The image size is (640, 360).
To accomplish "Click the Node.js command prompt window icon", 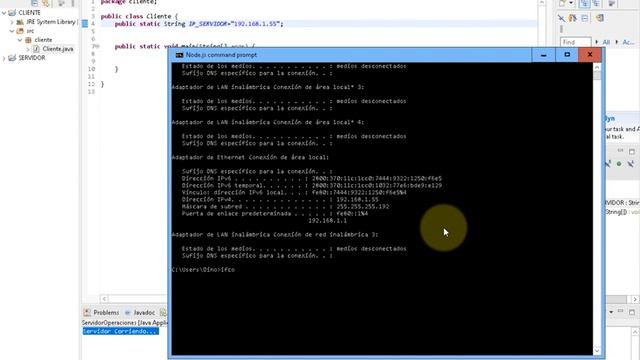I will pos(179,55).
